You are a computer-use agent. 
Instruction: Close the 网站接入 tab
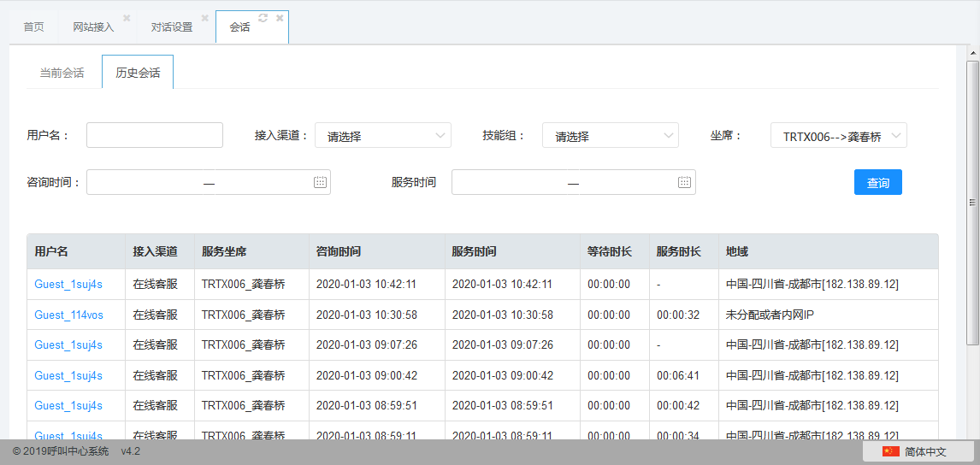[127, 18]
